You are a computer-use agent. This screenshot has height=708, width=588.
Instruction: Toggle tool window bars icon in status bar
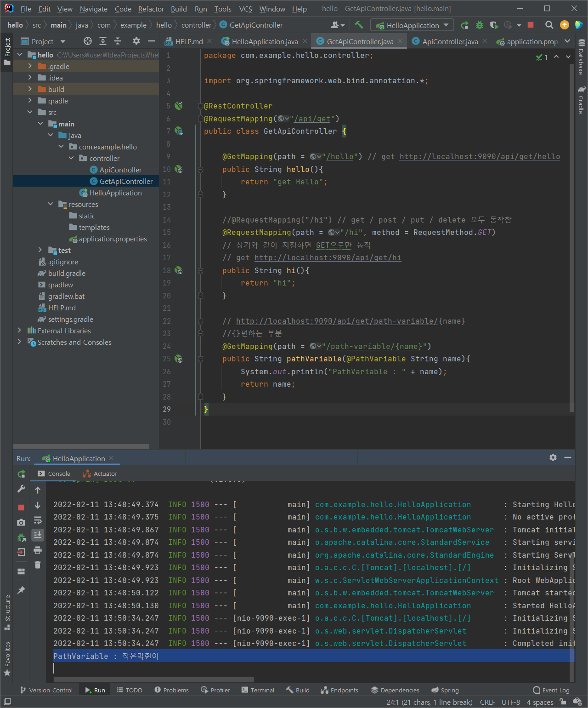(7, 702)
